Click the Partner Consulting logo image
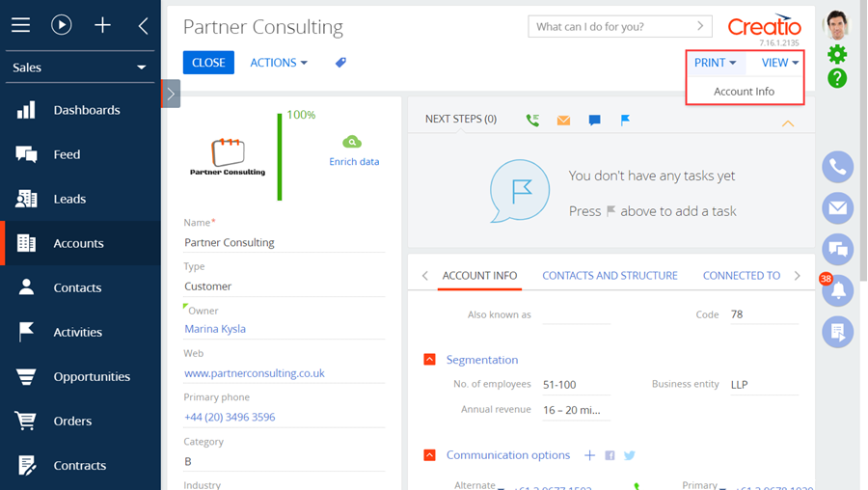This screenshot has width=868, height=490. (x=228, y=156)
